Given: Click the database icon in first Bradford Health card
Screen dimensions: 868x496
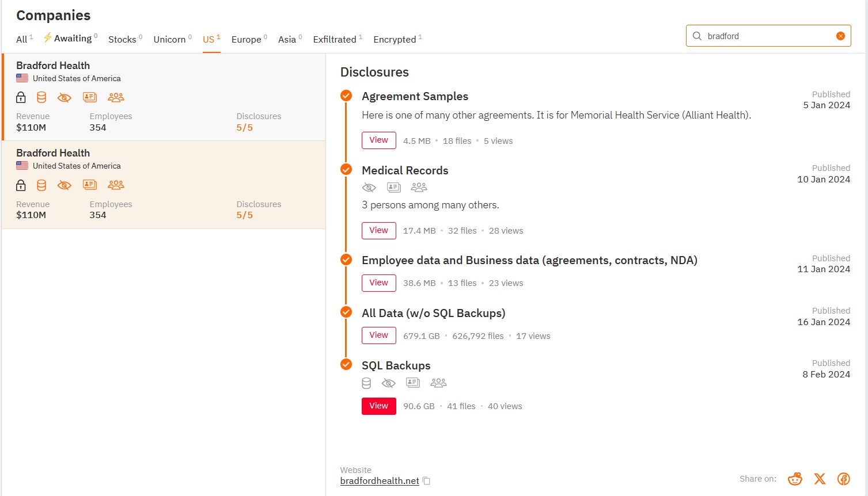Looking at the screenshot, I should pyautogui.click(x=41, y=97).
